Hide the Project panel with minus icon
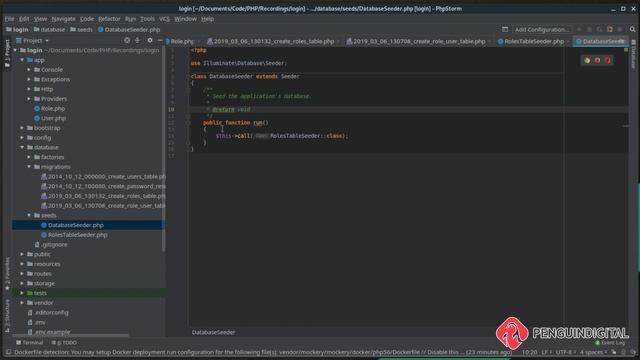 [x=160, y=40]
